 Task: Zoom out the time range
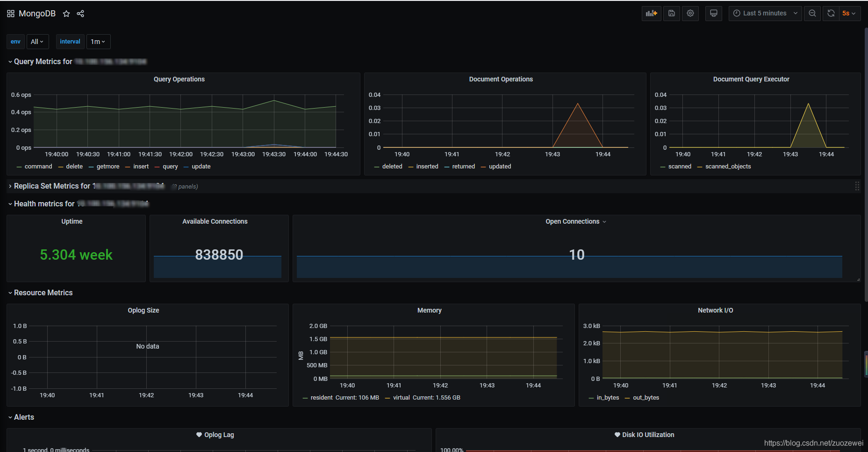point(812,13)
